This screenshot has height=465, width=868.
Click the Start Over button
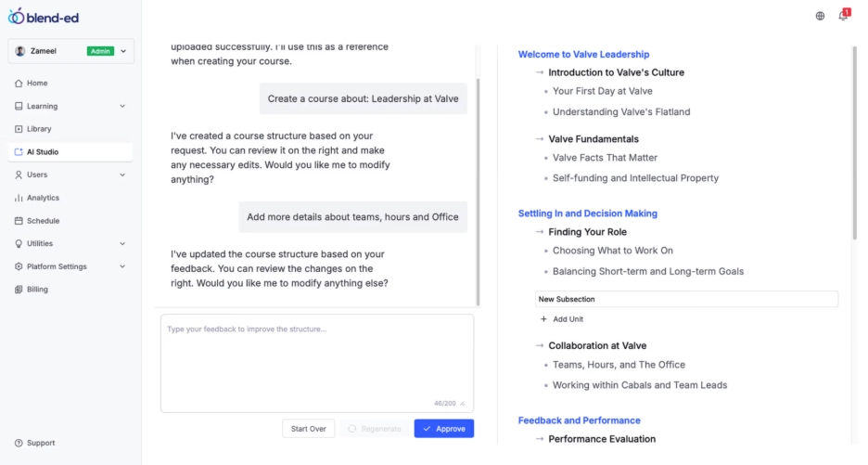[x=308, y=429]
